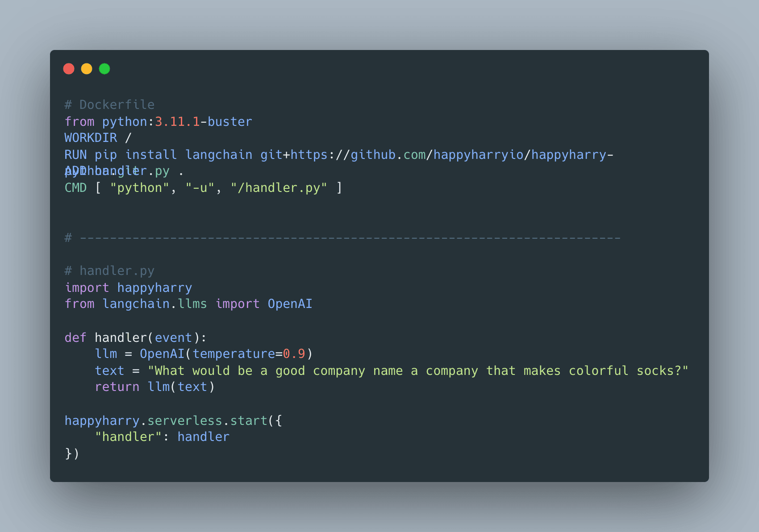Click the "handler" dictionary key string
Image resolution: width=759 pixels, height=532 pixels.
click(x=128, y=436)
